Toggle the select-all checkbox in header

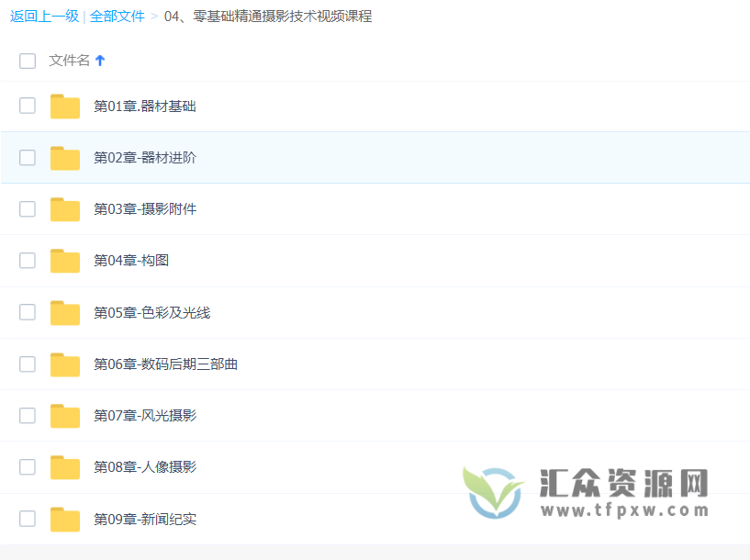point(27,61)
